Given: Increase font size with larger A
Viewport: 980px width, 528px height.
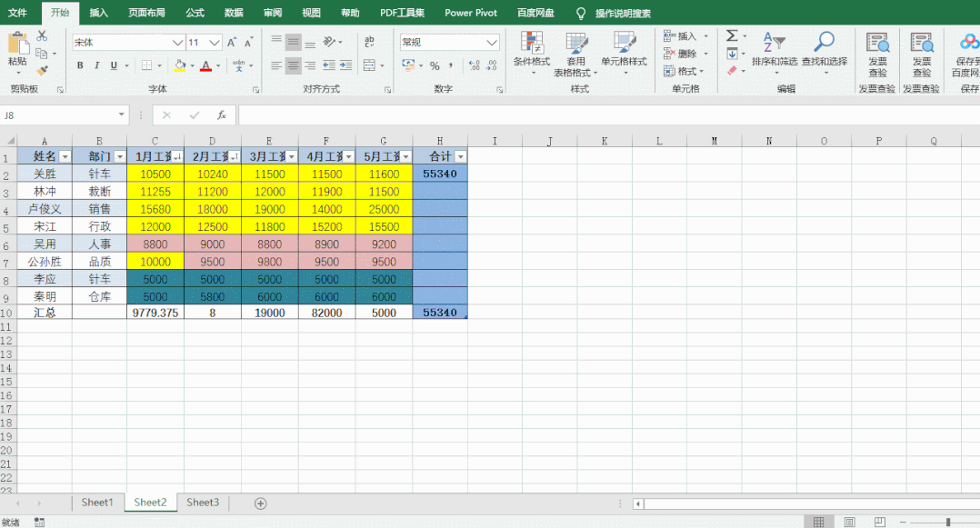Looking at the screenshot, I should click(232, 43).
